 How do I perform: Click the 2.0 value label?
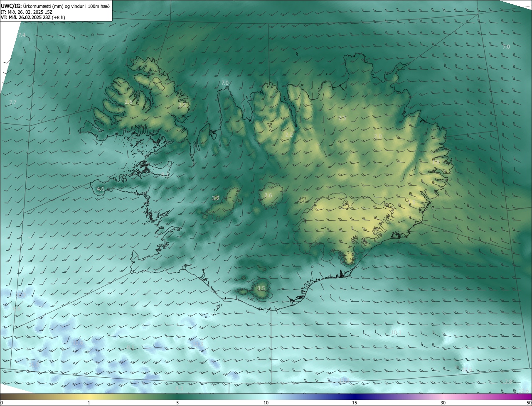pos(378,137)
